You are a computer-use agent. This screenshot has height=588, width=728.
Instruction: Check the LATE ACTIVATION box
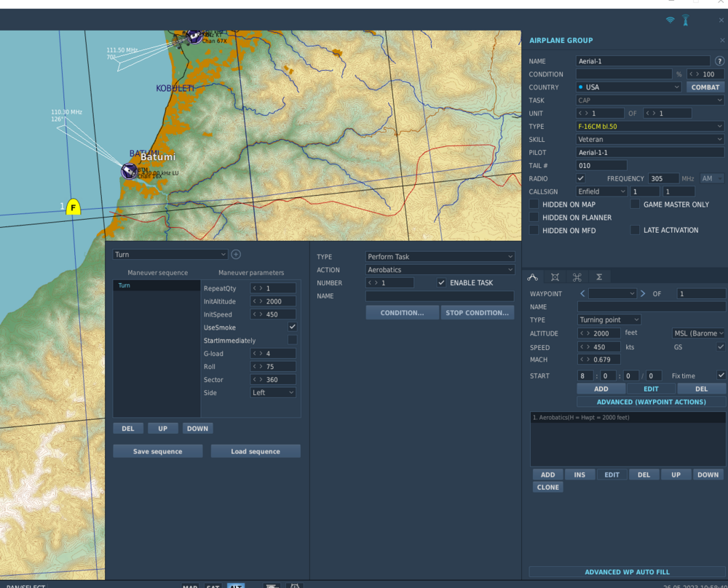(x=636, y=230)
